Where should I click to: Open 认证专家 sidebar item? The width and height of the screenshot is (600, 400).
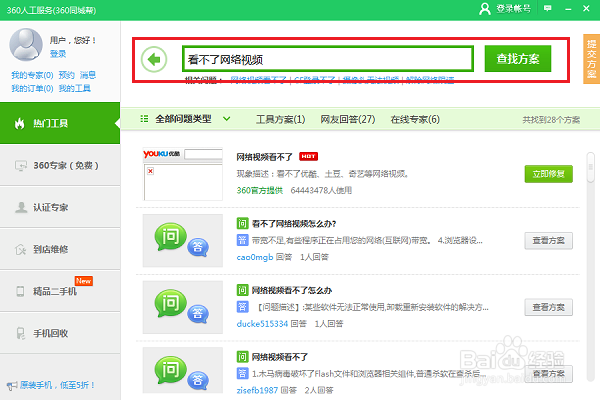60,207
